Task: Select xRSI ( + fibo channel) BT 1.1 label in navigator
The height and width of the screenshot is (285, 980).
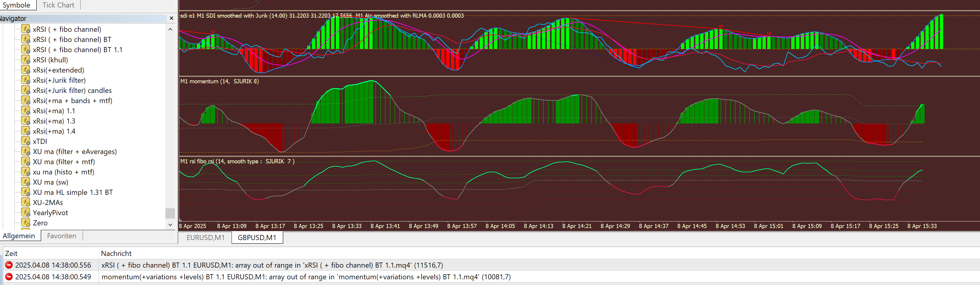Action: coord(78,49)
